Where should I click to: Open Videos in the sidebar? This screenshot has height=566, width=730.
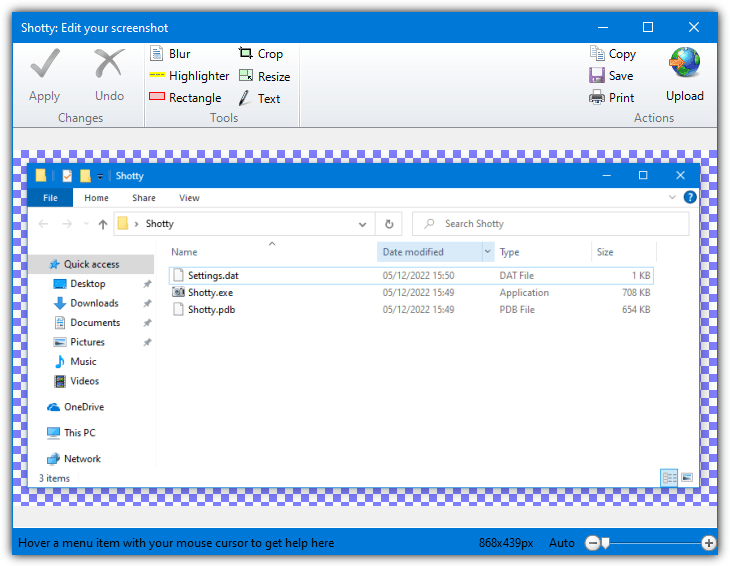click(84, 381)
